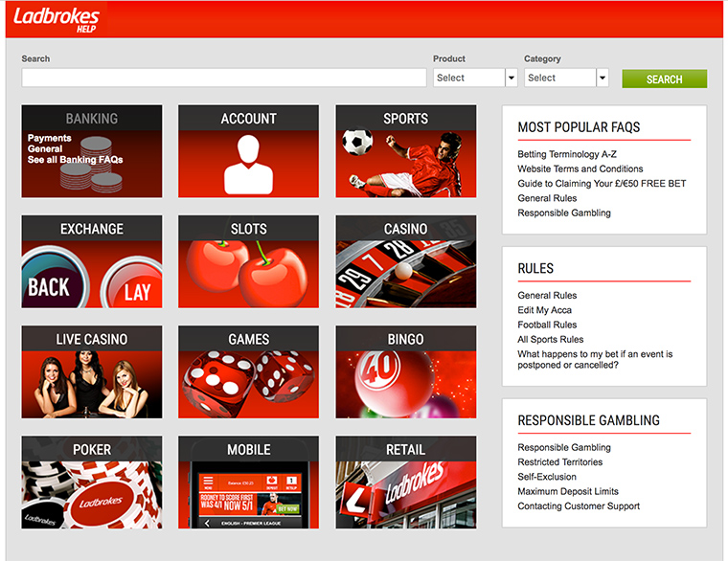
Task: Open the Category dropdown
Action: pyautogui.click(x=566, y=78)
